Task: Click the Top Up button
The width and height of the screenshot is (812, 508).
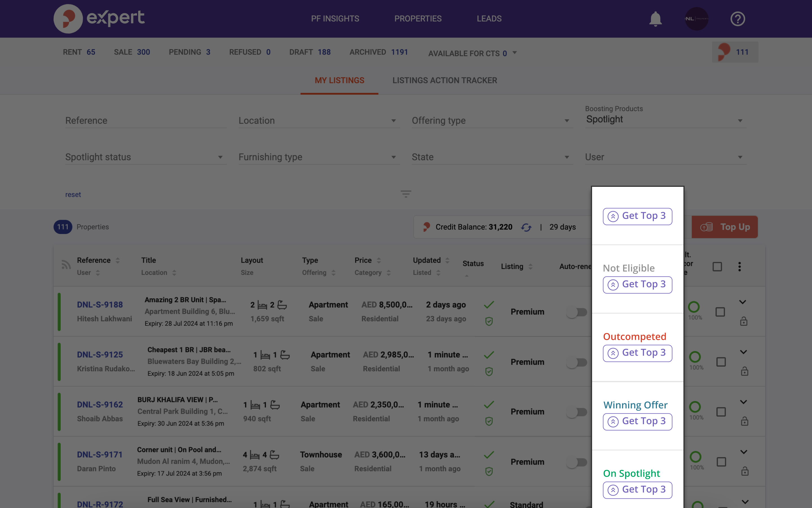Action: coord(724,227)
